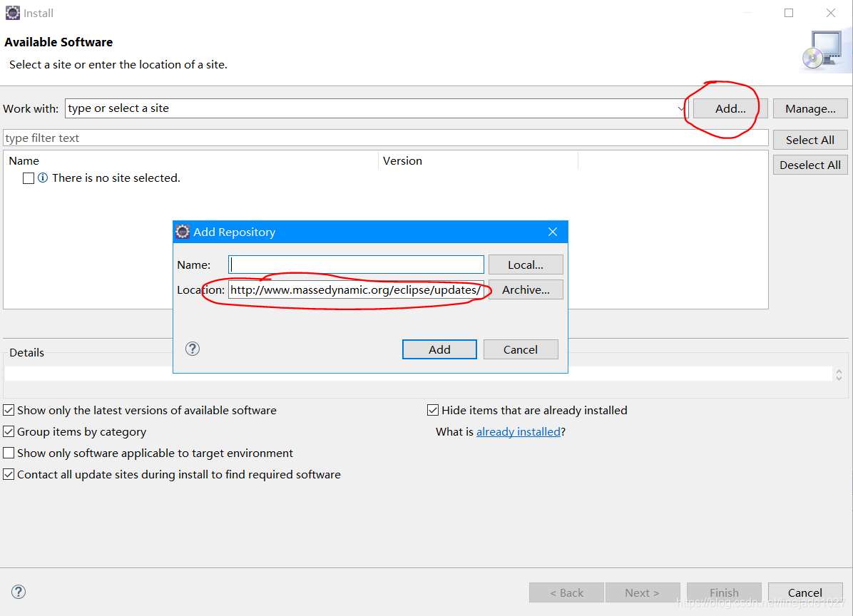Close the Add Repository dialog with X

pyautogui.click(x=553, y=232)
